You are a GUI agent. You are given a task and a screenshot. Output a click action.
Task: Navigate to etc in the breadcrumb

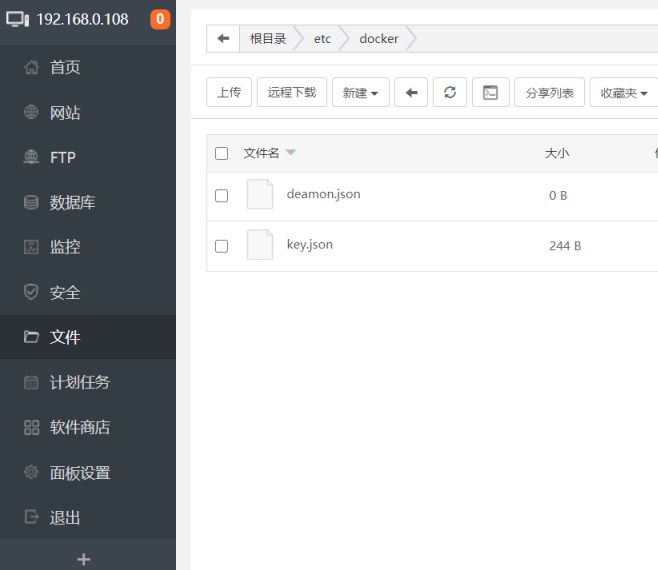(x=322, y=39)
